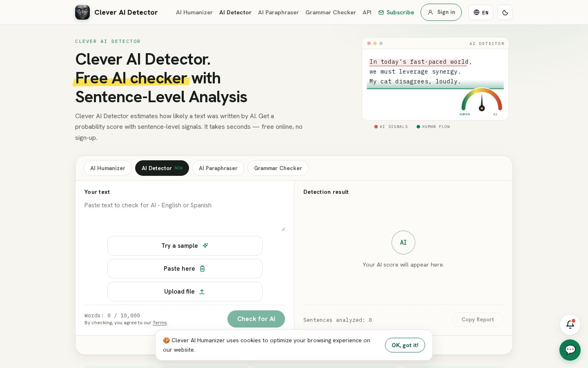Open the EN language selector
The height and width of the screenshot is (368, 588).
[x=481, y=12]
